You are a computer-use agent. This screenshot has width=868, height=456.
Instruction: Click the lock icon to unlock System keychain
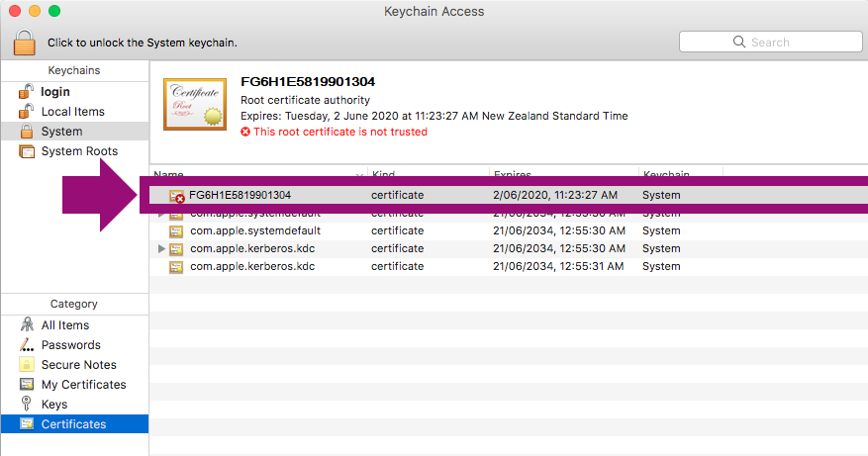point(25,43)
